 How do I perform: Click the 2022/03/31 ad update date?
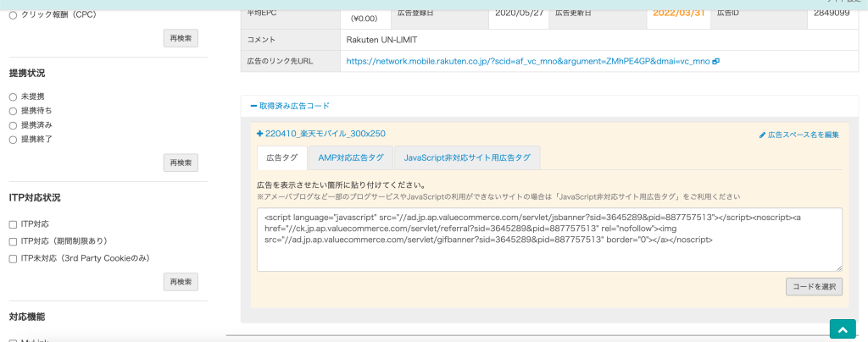679,12
